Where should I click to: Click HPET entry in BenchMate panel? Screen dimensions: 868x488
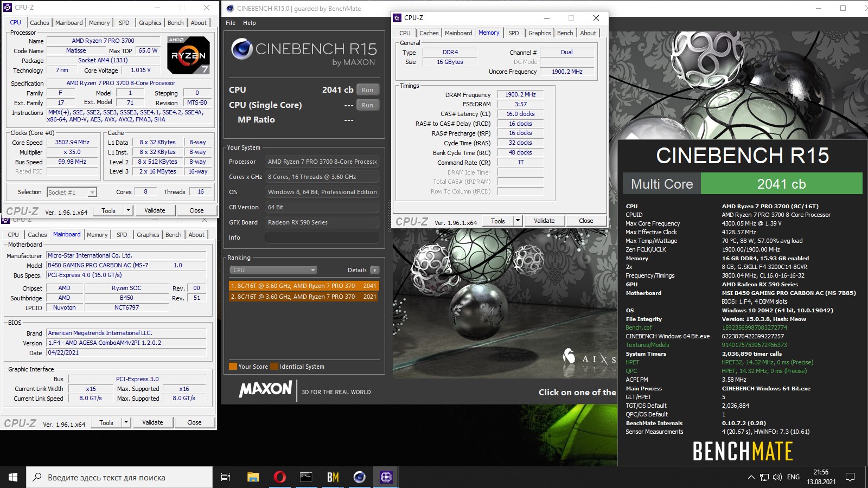coord(632,362)
